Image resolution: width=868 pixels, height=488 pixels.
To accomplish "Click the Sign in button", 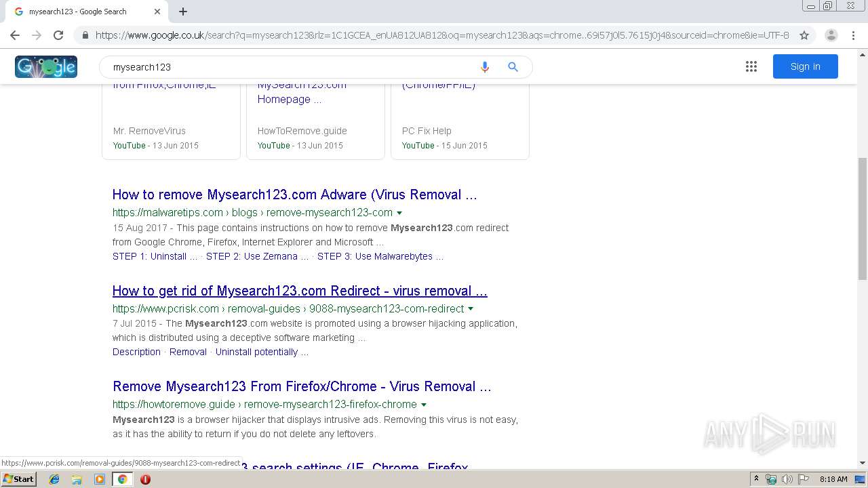I will pyautogui.click(x=806, y=66).
